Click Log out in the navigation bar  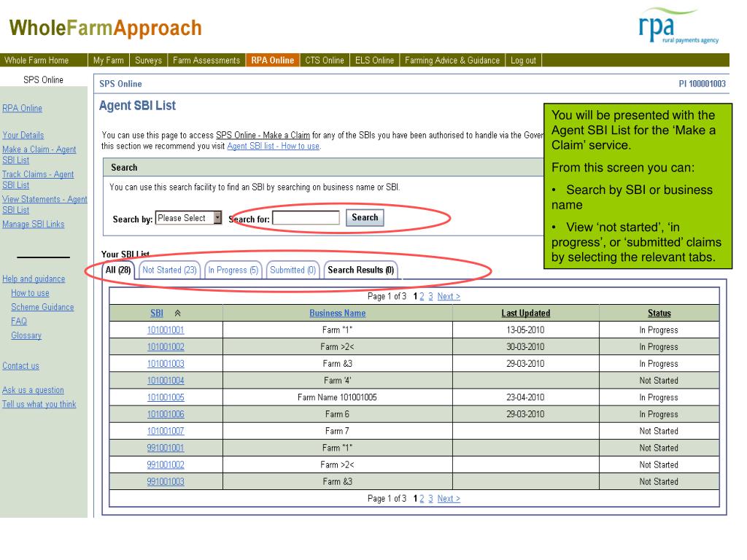click(523, 61)
